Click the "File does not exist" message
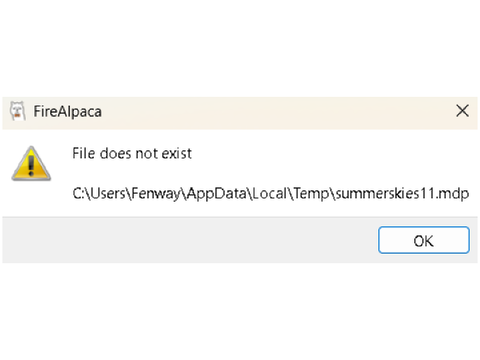The height and width of the screenshot is (360, 480). (x=132, y=154)
